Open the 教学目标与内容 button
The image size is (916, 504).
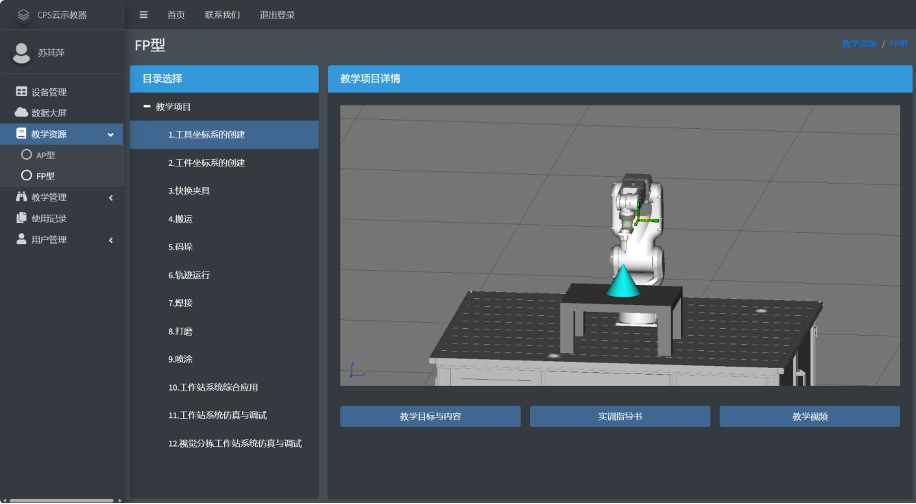430,416
